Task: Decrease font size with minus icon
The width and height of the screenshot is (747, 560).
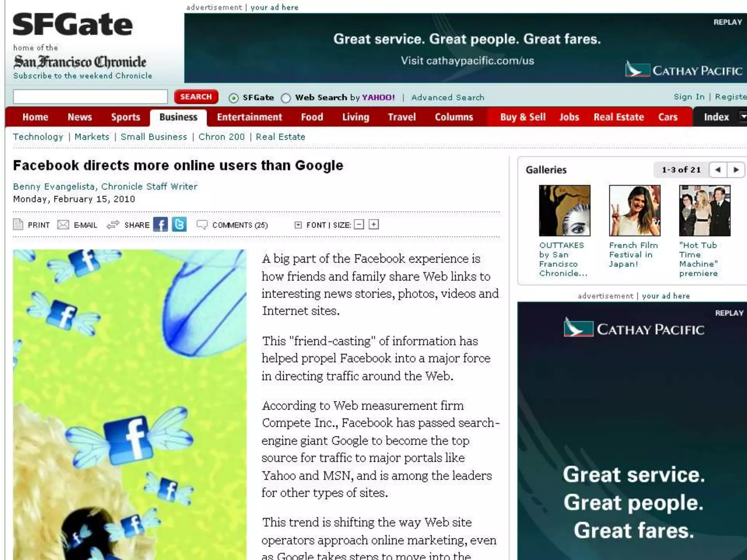Action: pyautogui.click(x=359, y=225)
